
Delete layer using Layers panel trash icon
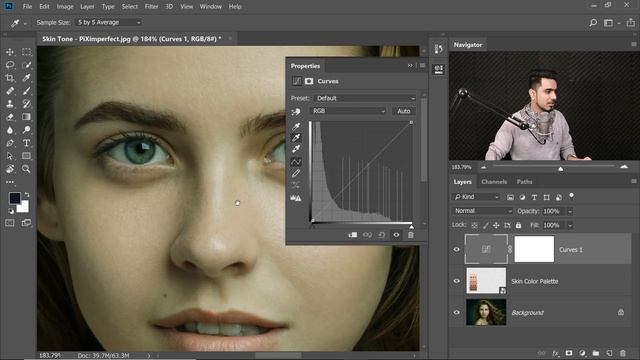coord(623,353)
